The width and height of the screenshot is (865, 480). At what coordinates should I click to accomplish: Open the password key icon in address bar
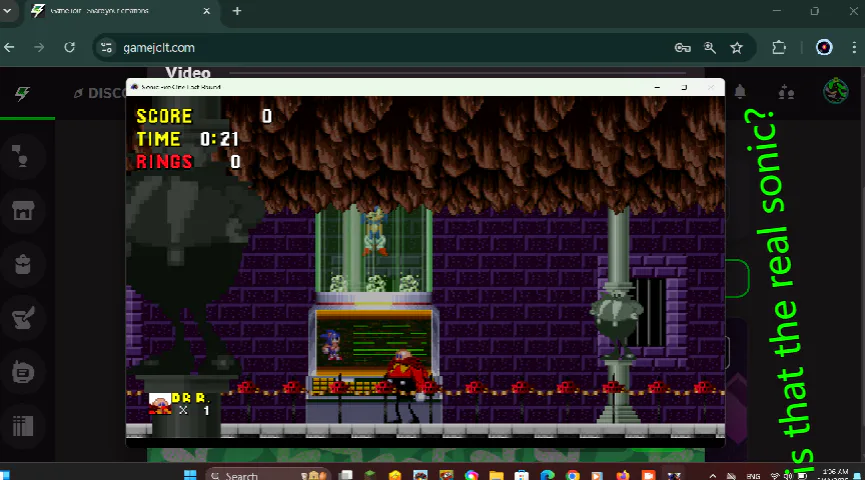pos(682,48)
